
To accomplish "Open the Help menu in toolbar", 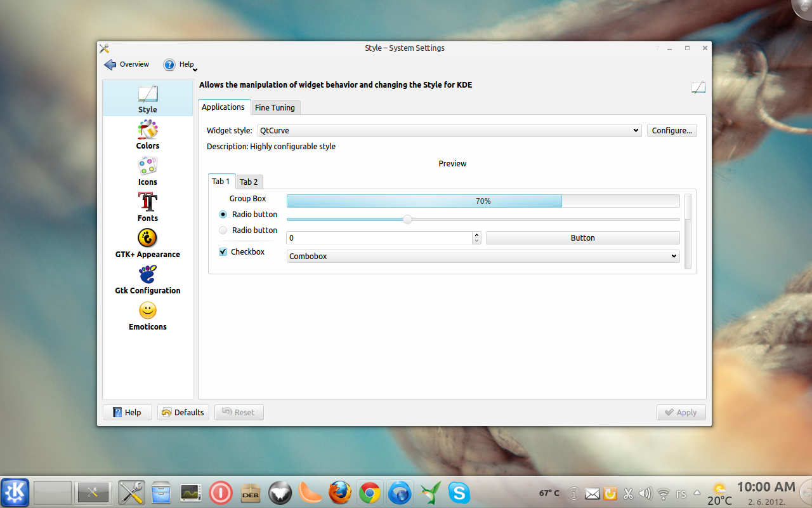I will pos(180,64).
